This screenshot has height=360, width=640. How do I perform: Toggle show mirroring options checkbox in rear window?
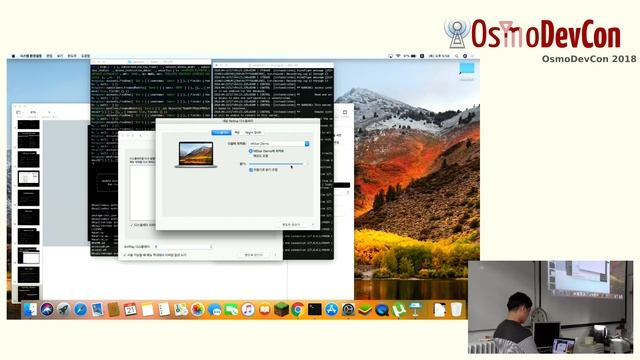[125, 255]
